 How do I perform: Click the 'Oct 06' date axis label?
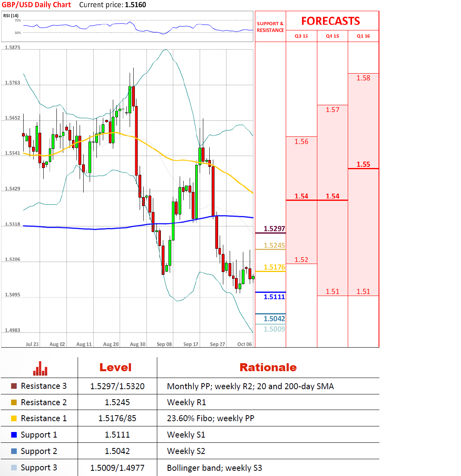click(x=245, y=344)
